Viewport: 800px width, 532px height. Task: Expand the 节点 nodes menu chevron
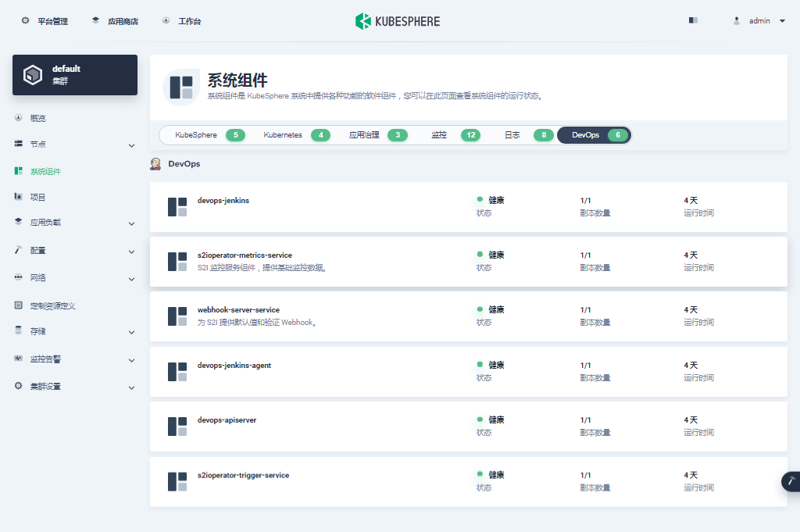131,145
